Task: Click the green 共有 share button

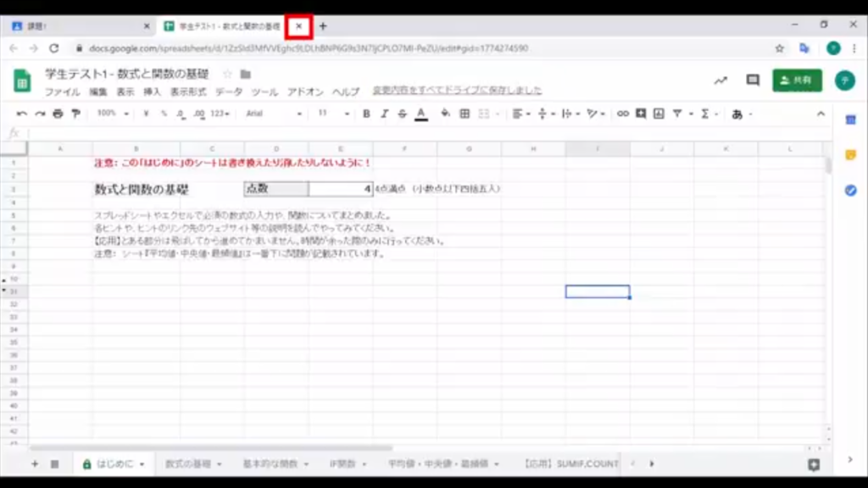Action: coord(797,80)
